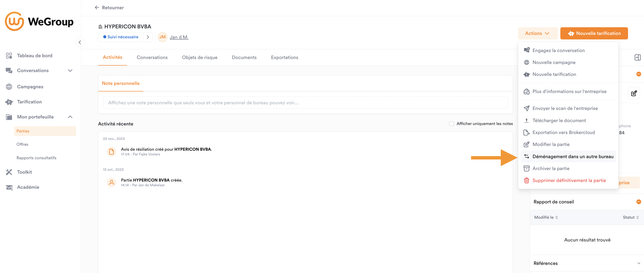Open Parties in the sidebar
Screen dimensions: 644x273
click(x=45, y=131)
